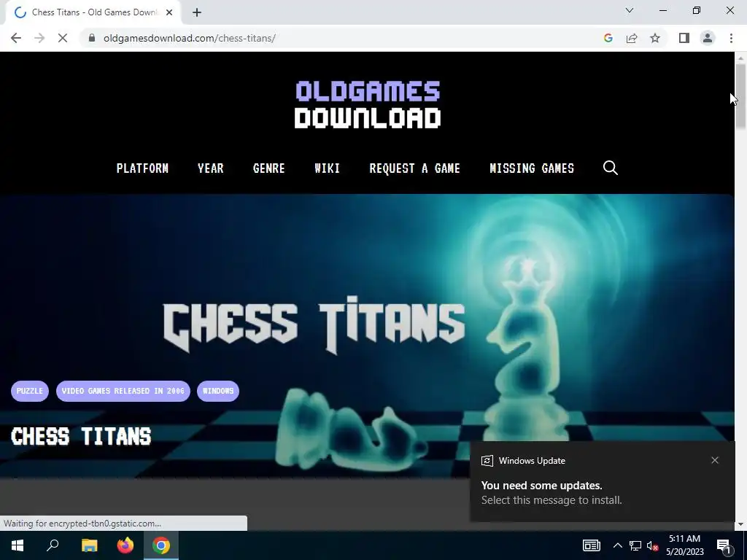Viewport: 747px width, 560px height.
Task: Open network status tray icon
Action: click(635, 545)
